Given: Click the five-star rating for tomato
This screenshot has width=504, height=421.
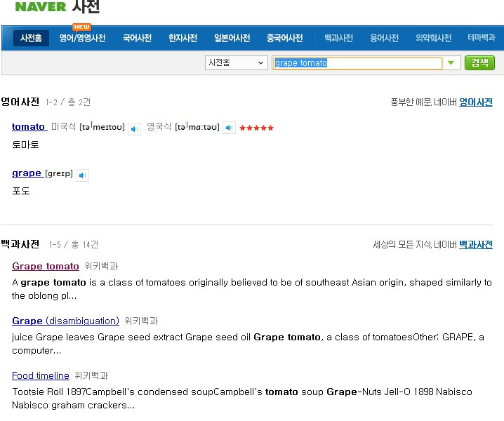Looking at the screenshot, I should [x=256, y=128].
